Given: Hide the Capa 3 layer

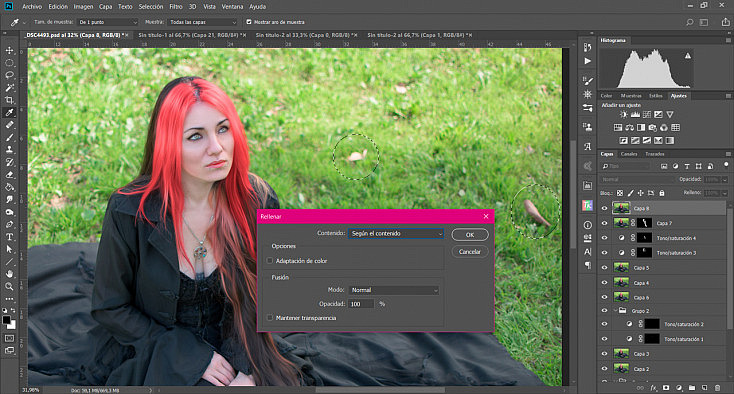Looking at the screenshot, I should [604, 354].
